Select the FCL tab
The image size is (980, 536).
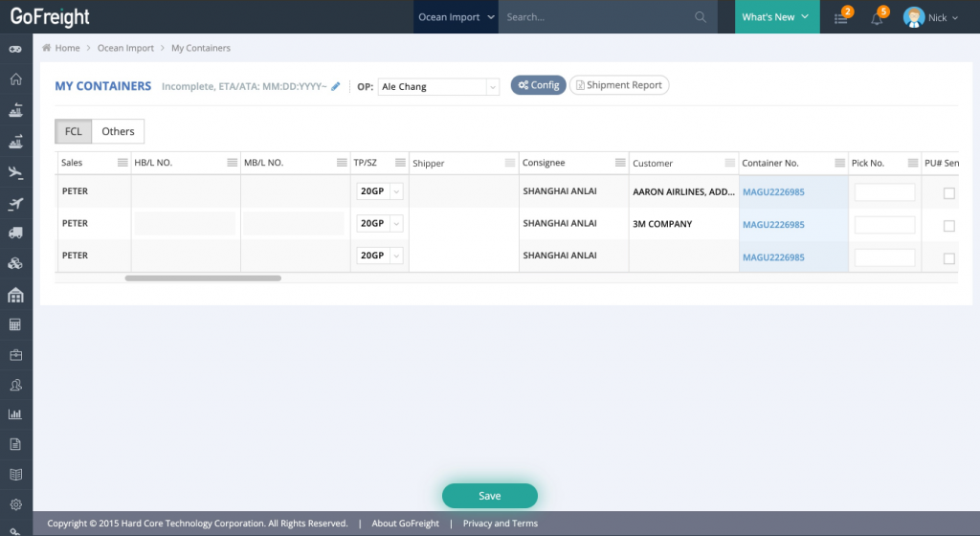tap(74, 131)
